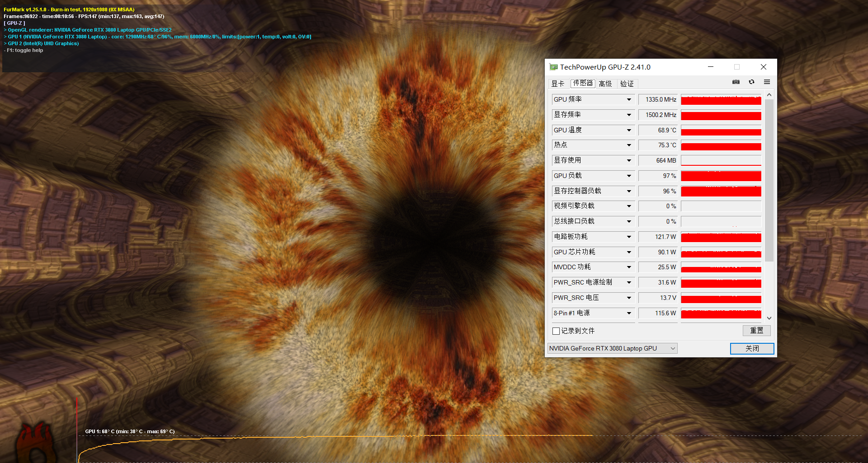The width and height of the screenshot is (868, 463).
Task: Click the 121.7 W board power value
Action: click(658, 237)
